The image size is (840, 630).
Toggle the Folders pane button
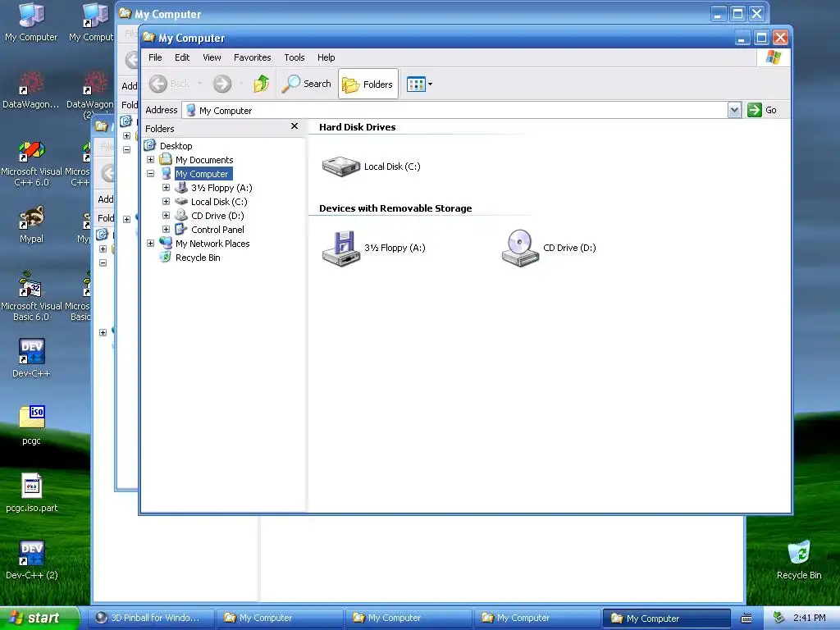click(368, 84)
